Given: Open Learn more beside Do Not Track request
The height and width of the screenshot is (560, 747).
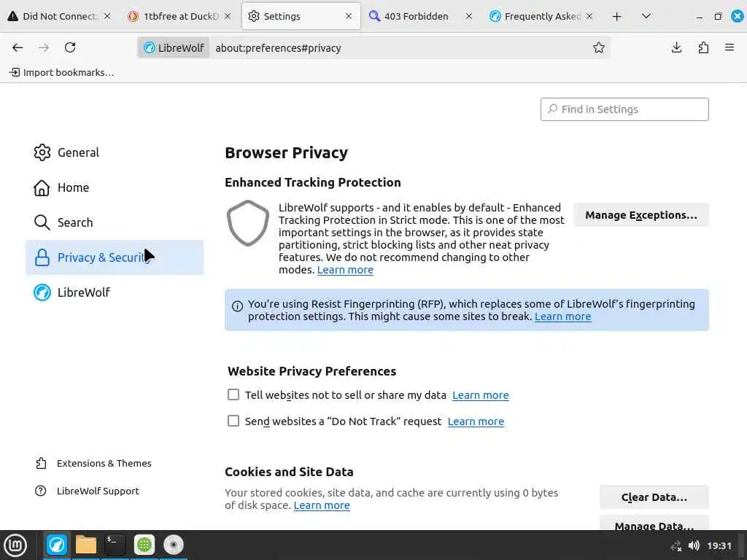Looking at the screenshot, I should point(476,421).
